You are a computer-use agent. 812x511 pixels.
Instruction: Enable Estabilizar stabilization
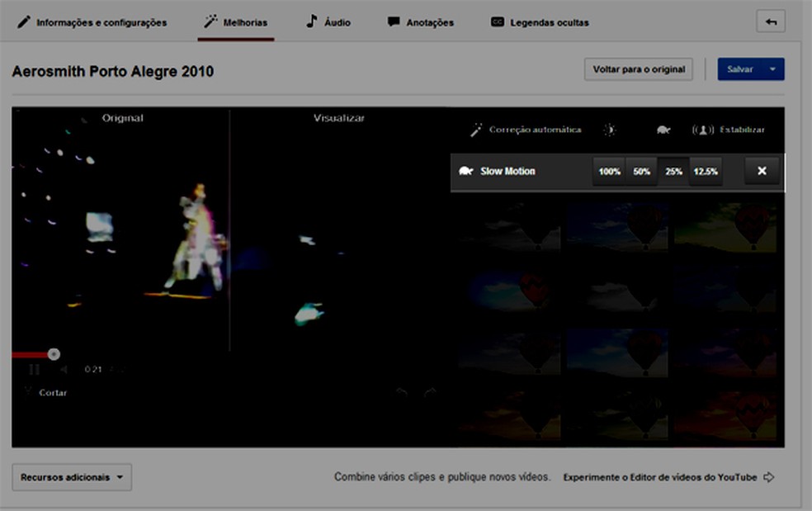tap(728, 130)
